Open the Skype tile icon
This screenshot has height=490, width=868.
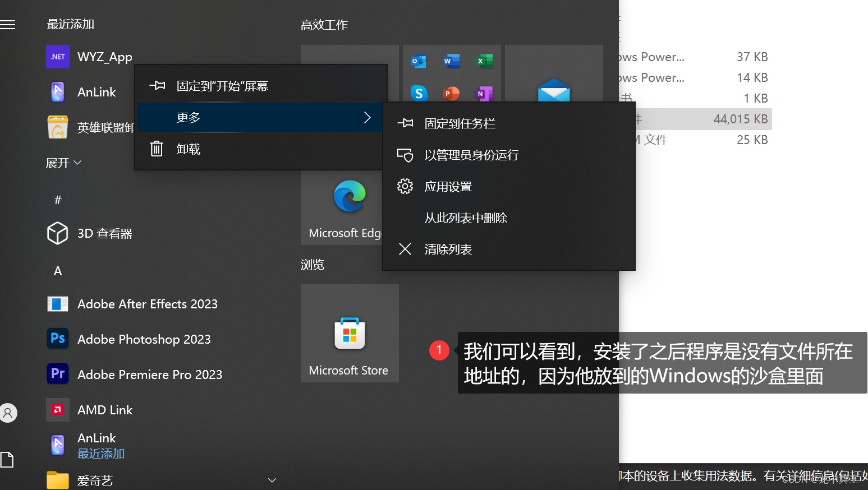(419, 93)
